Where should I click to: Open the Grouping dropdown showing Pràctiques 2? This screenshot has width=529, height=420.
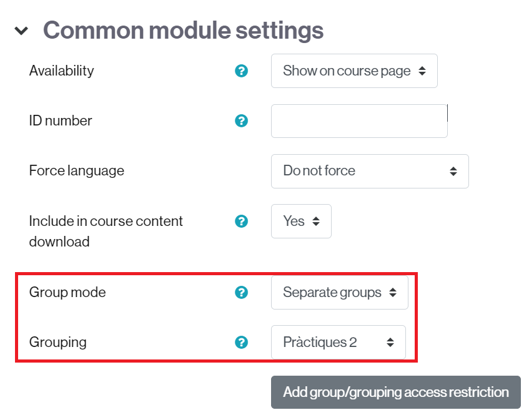pos(339,342)
